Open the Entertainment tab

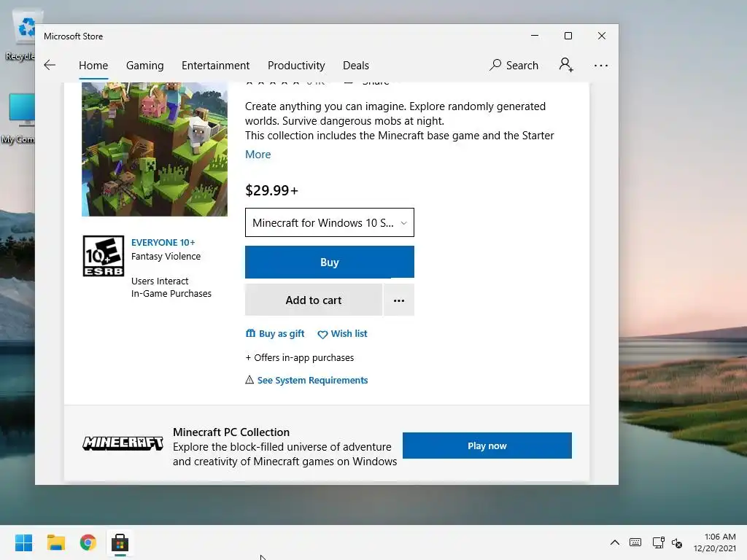215,65
